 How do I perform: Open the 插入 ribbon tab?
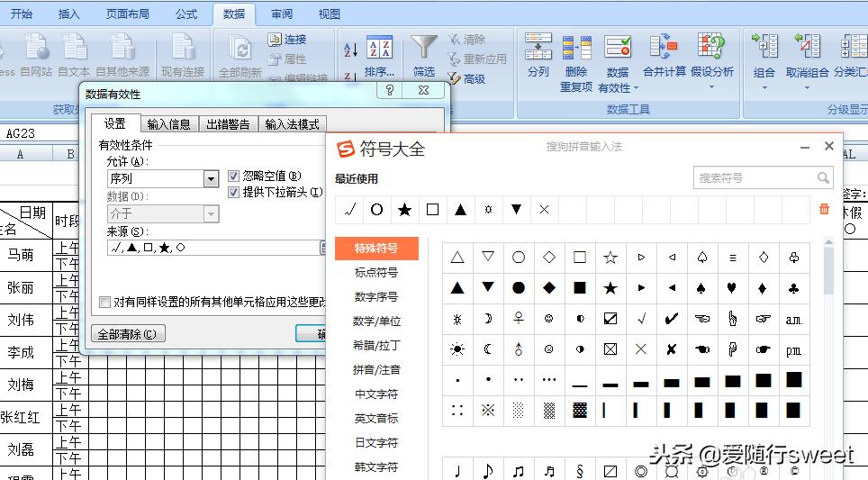coord(68,14)
